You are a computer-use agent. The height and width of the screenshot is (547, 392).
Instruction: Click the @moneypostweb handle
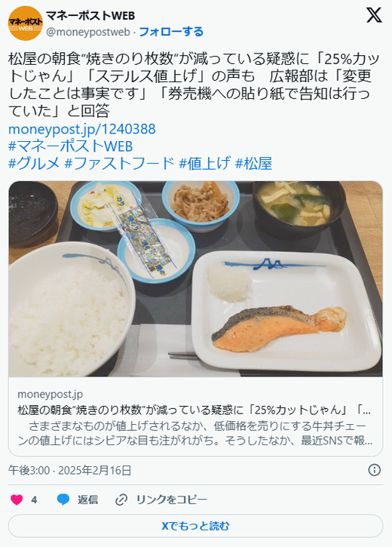pos(88,32)
